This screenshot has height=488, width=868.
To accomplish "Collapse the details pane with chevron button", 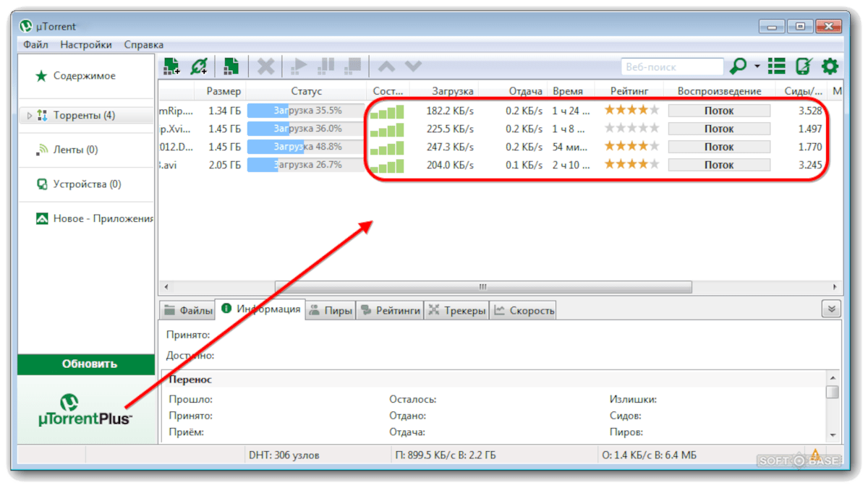I will (x=830, y=309).
